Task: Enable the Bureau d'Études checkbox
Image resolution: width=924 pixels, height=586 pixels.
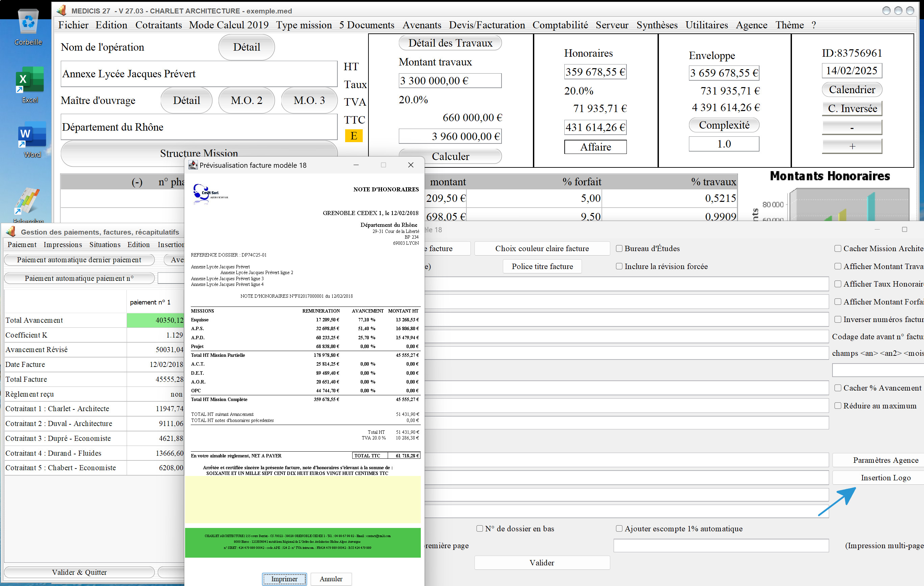Action: 619,248
